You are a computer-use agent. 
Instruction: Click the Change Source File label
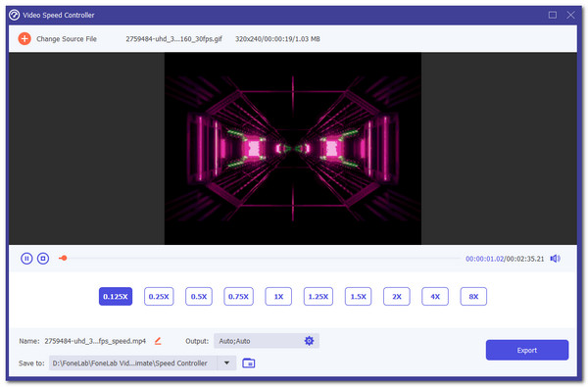coord(67,39)
